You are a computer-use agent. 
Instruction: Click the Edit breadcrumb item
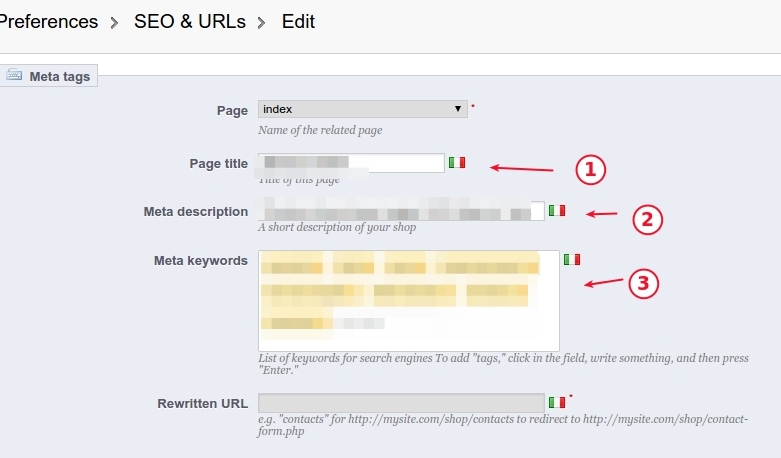tap(298, 21)
